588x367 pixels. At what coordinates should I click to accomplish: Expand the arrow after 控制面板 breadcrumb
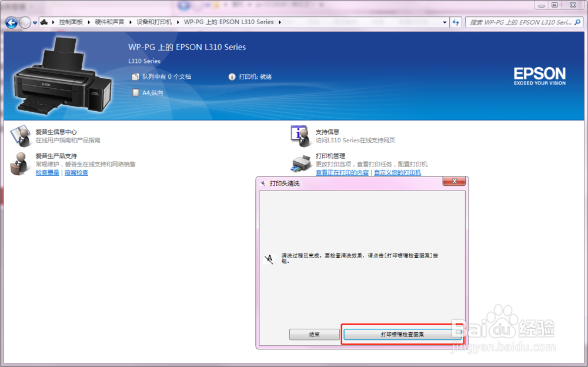click(x=89, y=22)
